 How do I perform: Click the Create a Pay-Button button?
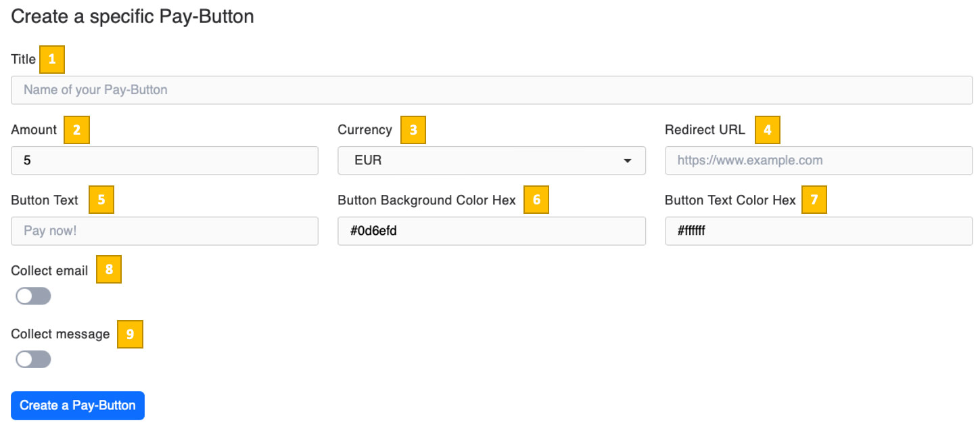coord(77,405)
